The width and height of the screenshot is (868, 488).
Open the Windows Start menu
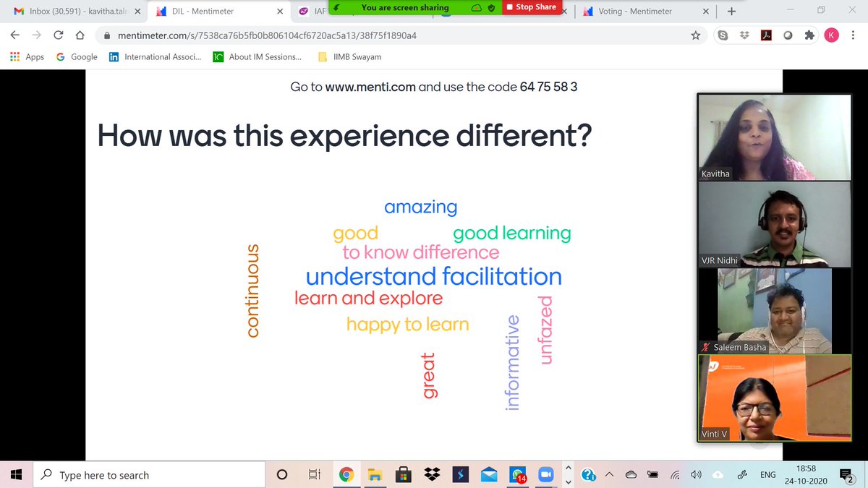click(16, 474)
